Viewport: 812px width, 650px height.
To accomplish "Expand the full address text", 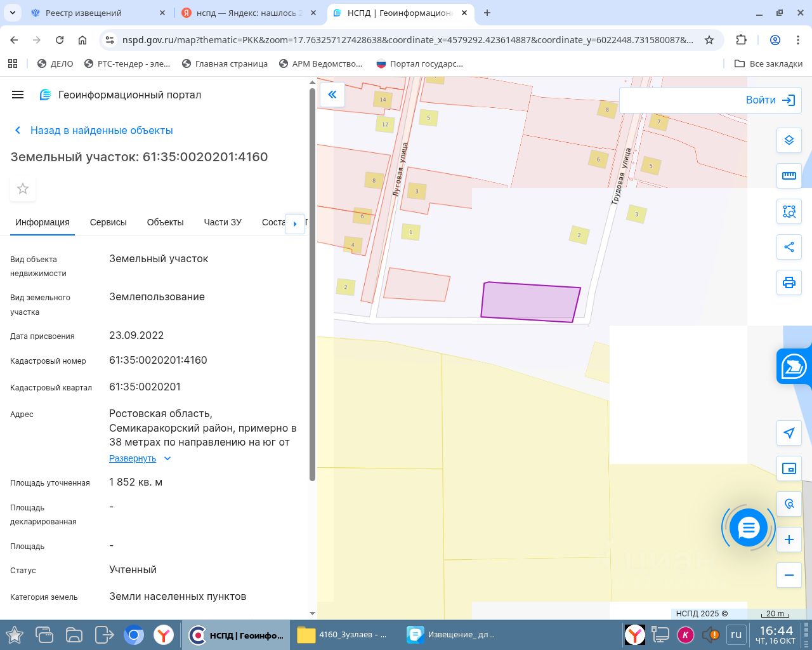I will tap(140, 458).
